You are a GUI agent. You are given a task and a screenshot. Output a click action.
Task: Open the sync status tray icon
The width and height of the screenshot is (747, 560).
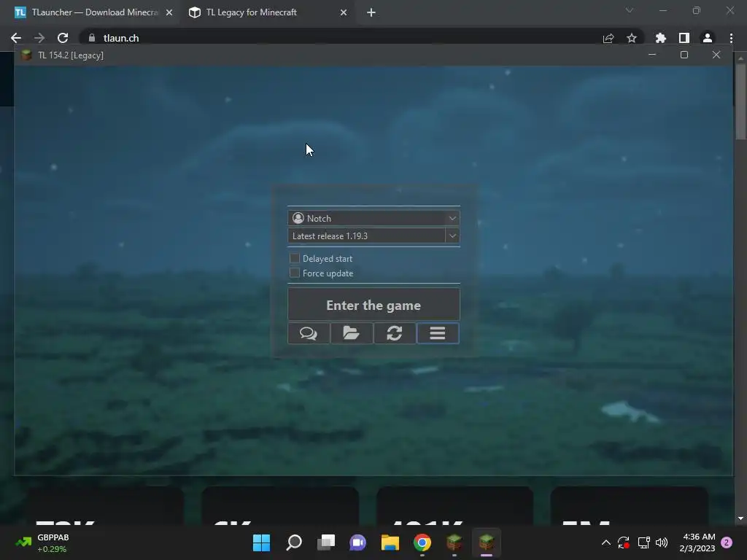(624, 542)
